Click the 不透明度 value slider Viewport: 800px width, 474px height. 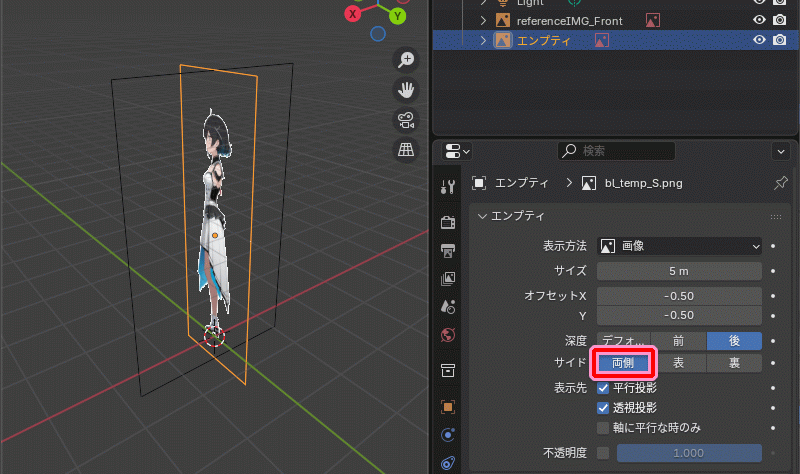(x=689, y=453)
